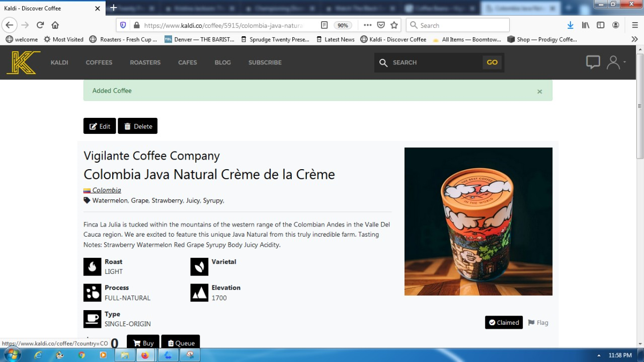Open the Windows Start menu
Image resolution: width=644 pixels, height=362 pixels.
[11, 354]
